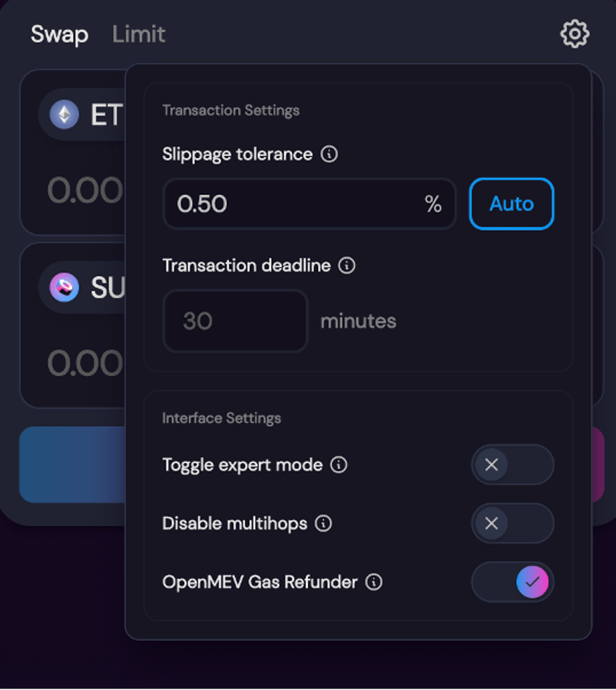Click the OpenMEV Gas Refunder info icon
This screenshot has height=690, width=616.
[374, 582]
